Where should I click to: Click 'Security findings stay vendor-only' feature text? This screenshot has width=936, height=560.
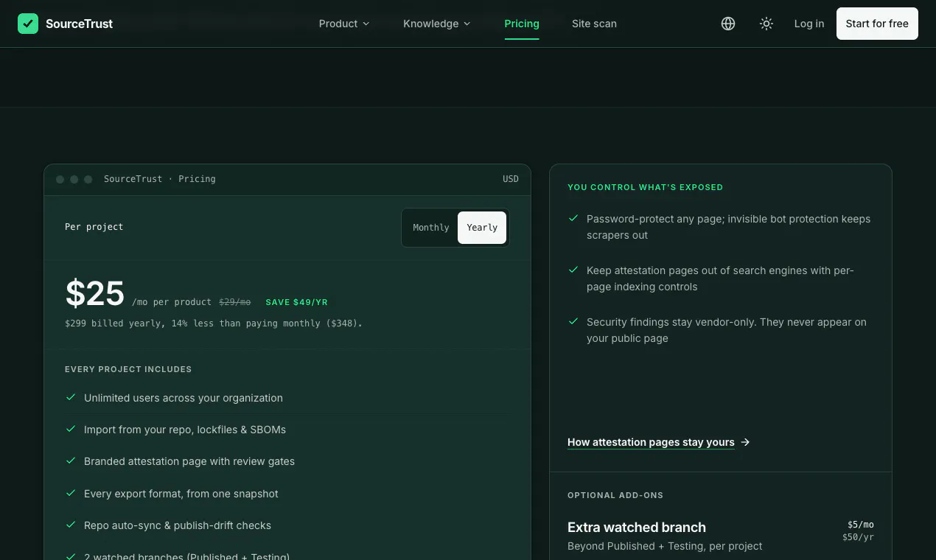point(727,330)
